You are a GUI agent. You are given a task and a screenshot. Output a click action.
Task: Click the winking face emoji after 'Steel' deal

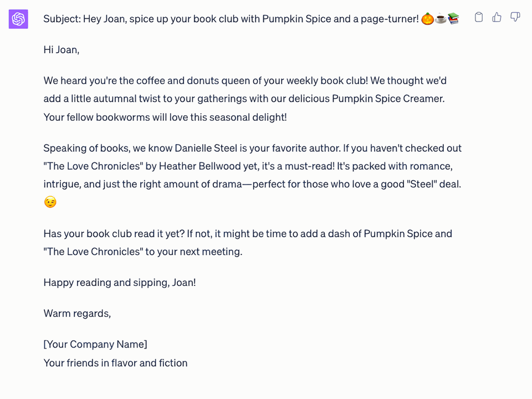tap(50, 202)
